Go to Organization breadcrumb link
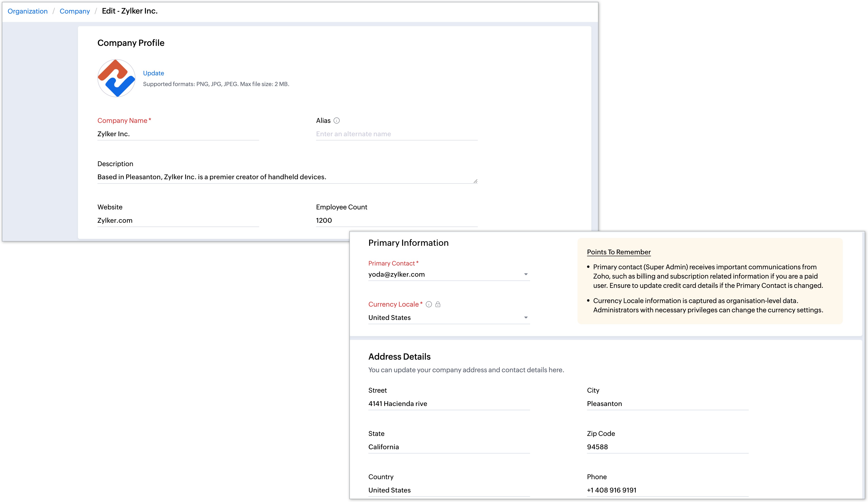Viewport: 868px width, 502px height. tap(28, 11)
